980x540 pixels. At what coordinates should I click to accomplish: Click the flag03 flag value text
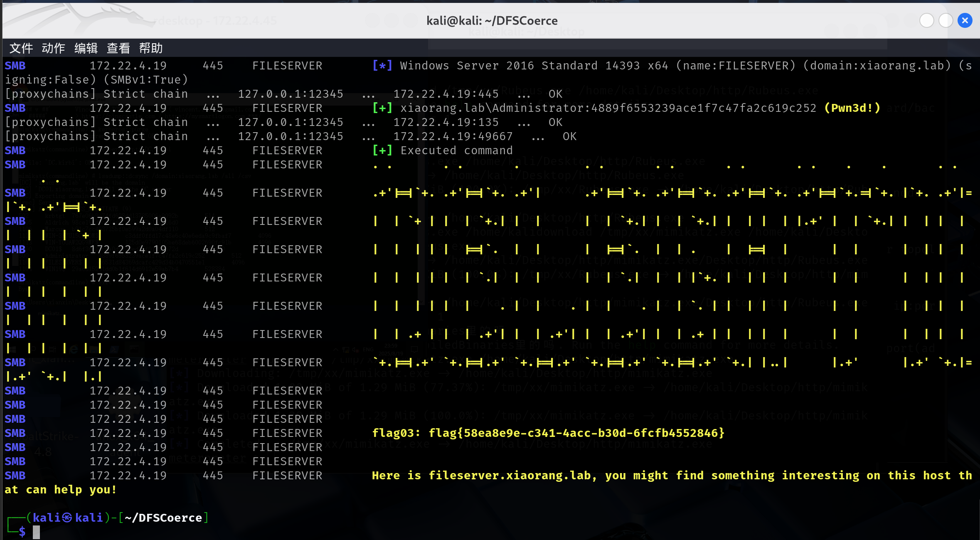click(576, 433)
